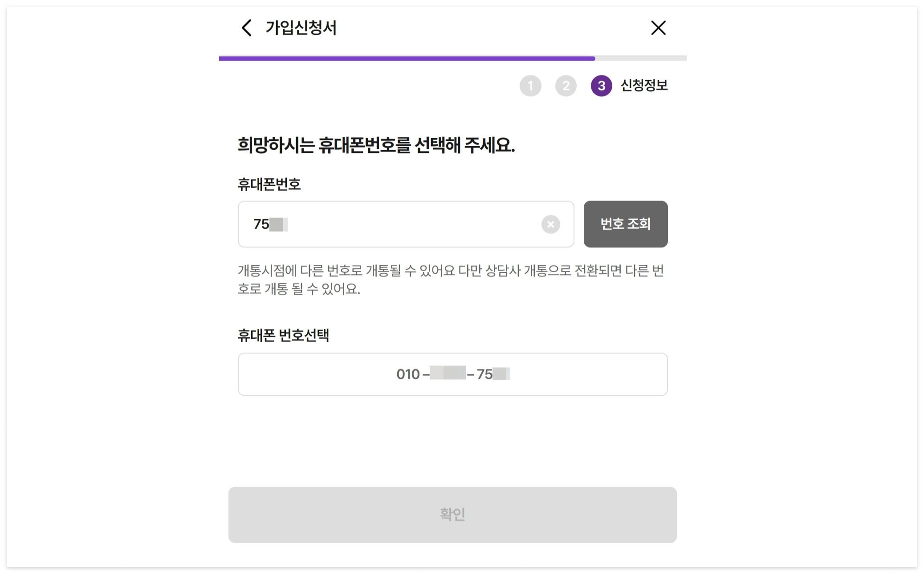Click the 개통시점에 notice text below field

point(450,280)
